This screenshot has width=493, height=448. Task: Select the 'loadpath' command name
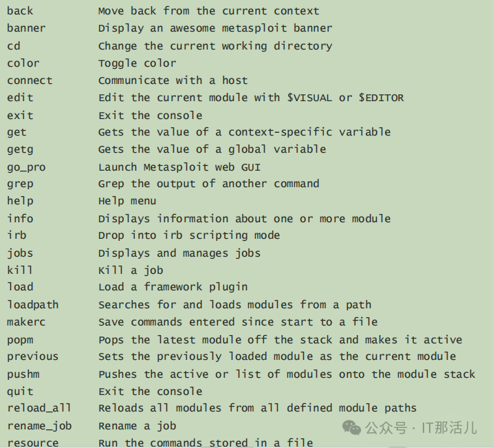click(33, 305)
